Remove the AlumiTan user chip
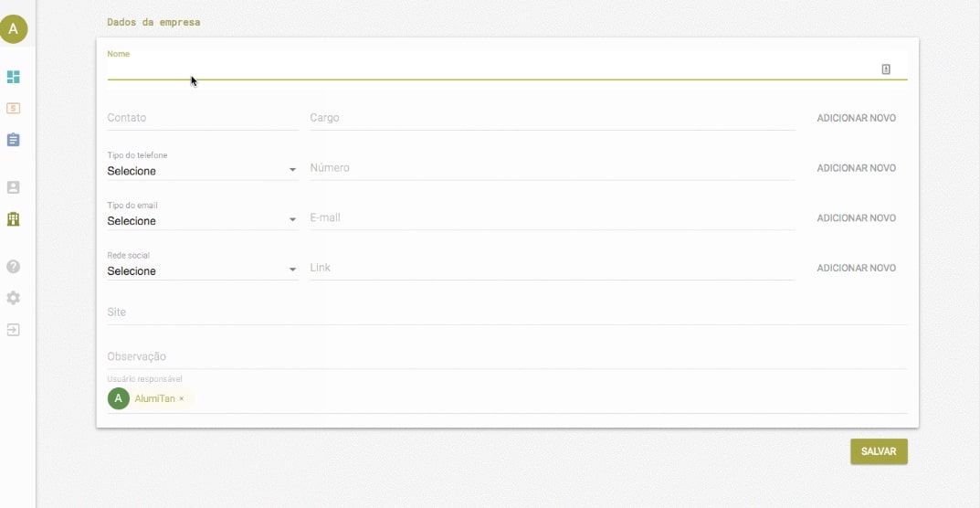Viewport: 980px width, 508px height. pyautogui.click(x=181, y=398)
